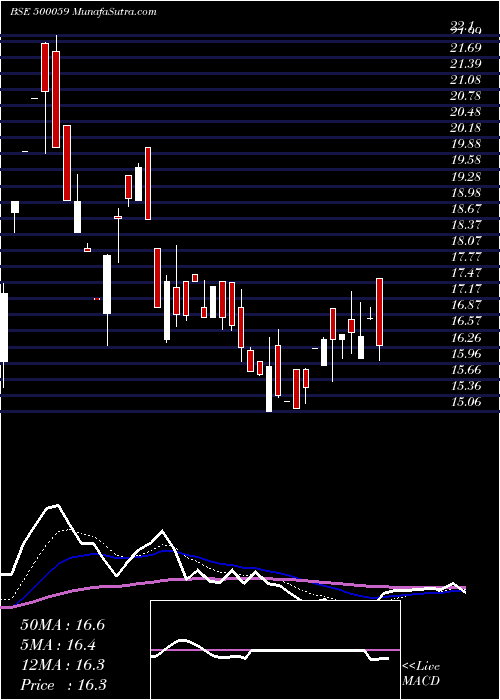500x700 pixels.
Task: Select the 21.08 price axis label
Action: coord(466,79)
